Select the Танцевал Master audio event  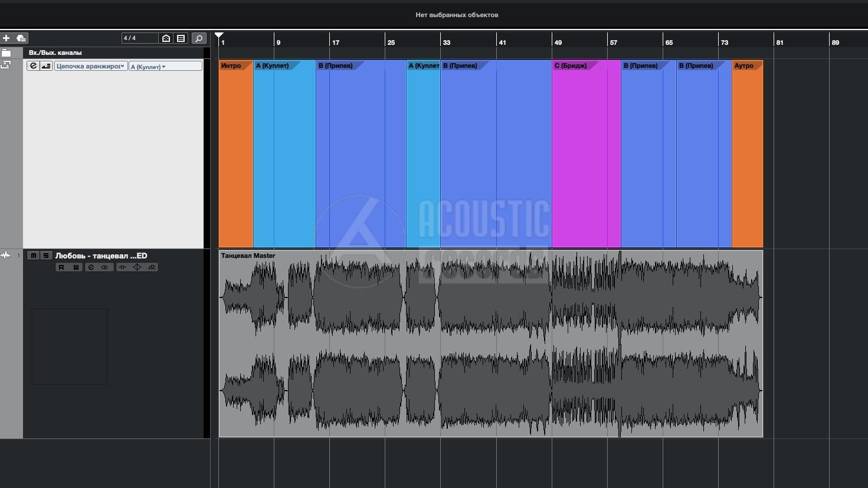[x=491, y=343]
